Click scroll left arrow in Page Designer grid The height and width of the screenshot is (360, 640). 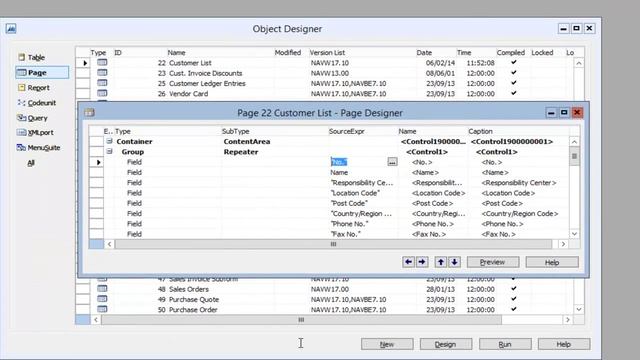point(109,244)
